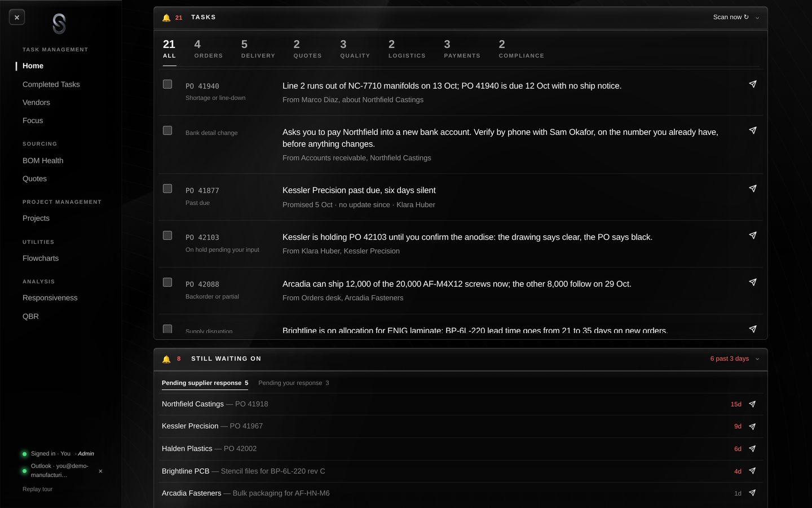Viewport: 812px width, 508px height.
Task: Filter tasks by Orders tab
Action: pos(208,49)
